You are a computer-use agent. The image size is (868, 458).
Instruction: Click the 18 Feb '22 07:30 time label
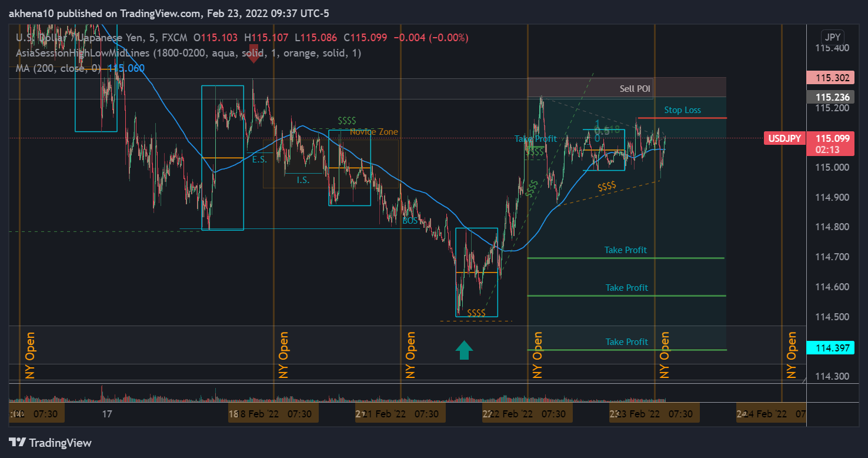273,414
